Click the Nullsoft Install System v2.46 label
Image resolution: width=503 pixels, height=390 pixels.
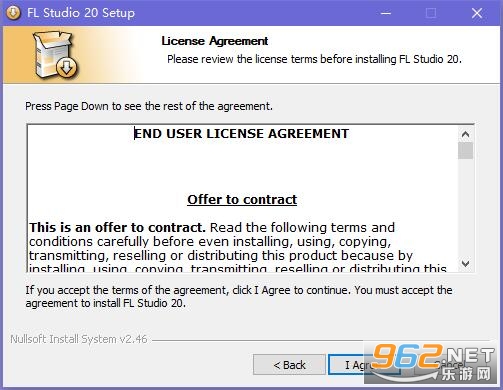[x=79, y=339]
